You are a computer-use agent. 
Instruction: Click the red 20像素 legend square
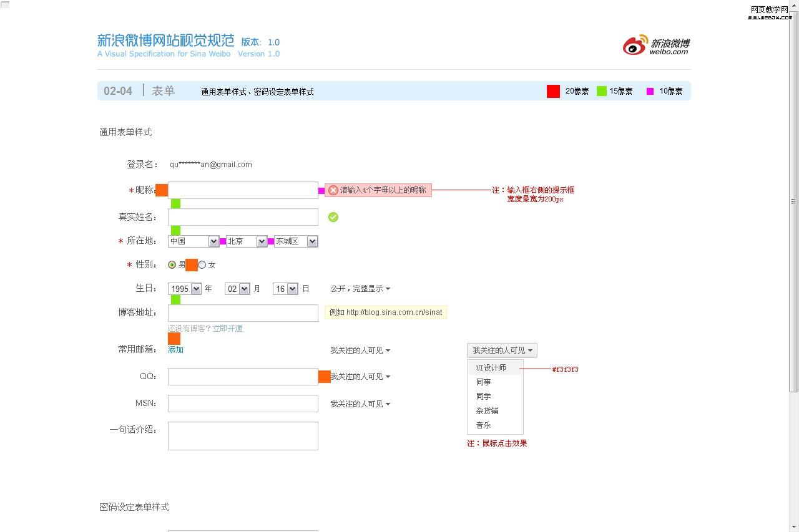(553, 91)
